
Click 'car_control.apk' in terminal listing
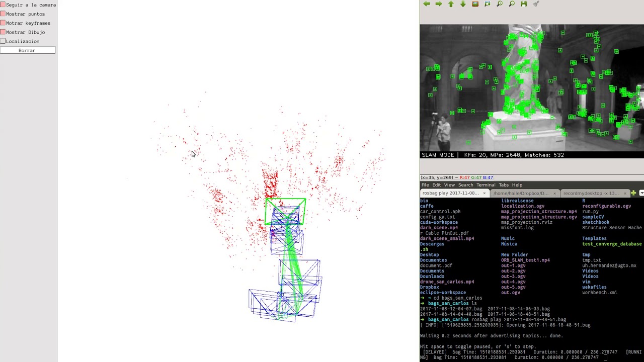click(440, 211)
